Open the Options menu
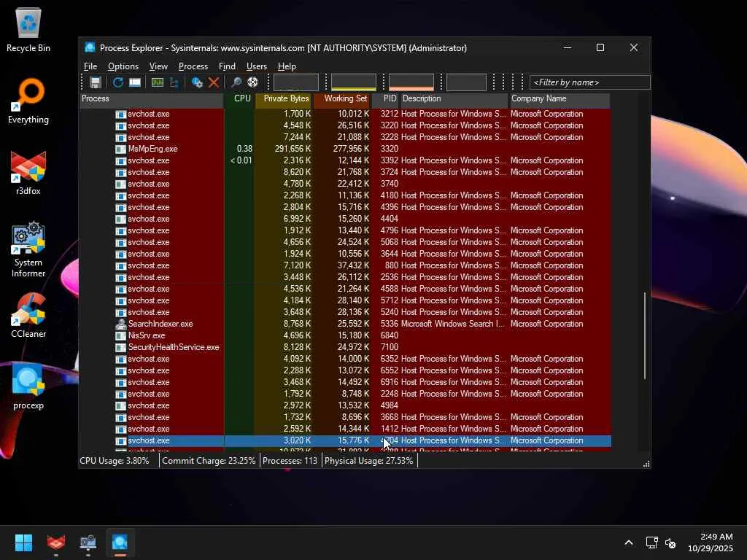This screenshot has height=560, width=747. 123,66
